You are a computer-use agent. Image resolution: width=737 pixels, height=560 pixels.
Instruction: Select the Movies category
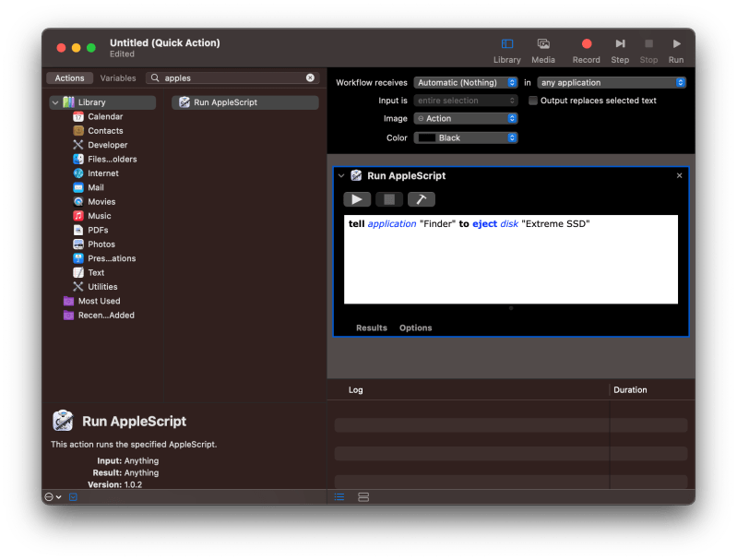click(101, 201)
